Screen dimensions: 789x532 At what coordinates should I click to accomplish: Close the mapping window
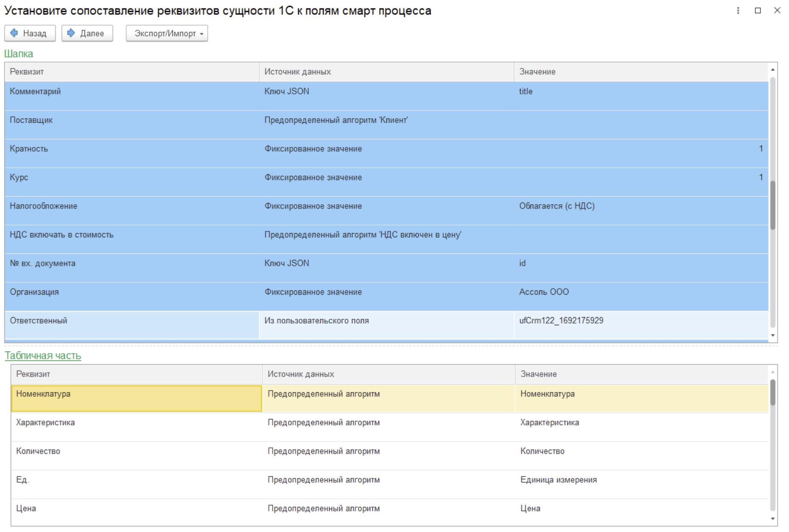(777, 11)
